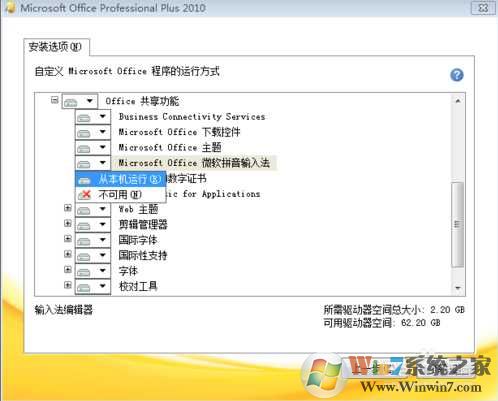The image size is (498, 401).
Task: Expand the 剪辑管理器 tree node
Action: (x=68, y=223)
